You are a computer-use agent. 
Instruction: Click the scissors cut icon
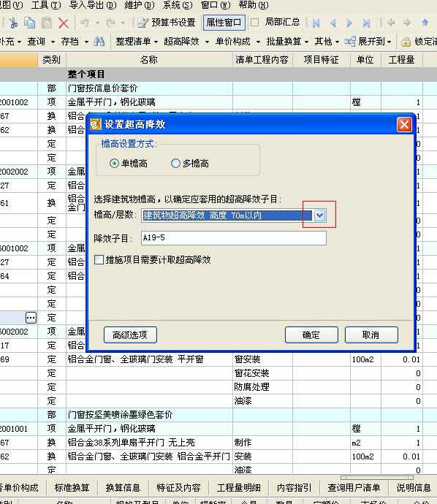pos(13,23)
